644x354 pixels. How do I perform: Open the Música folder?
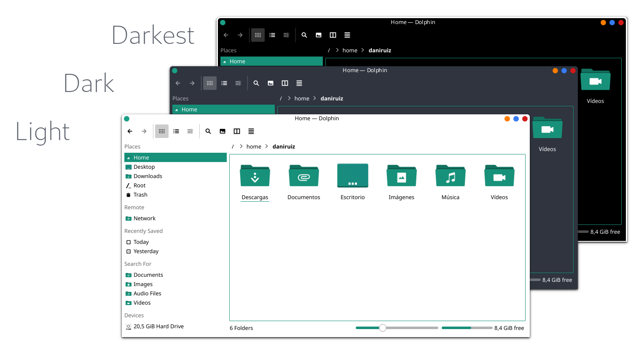pos(451,182)
